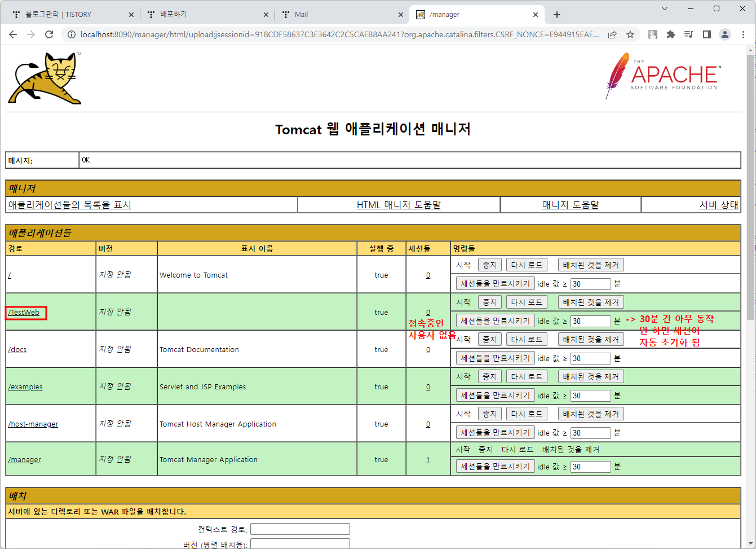Click the 컨텍스트 경로 input field
This screenshot has width=756, height=549.
300,529
